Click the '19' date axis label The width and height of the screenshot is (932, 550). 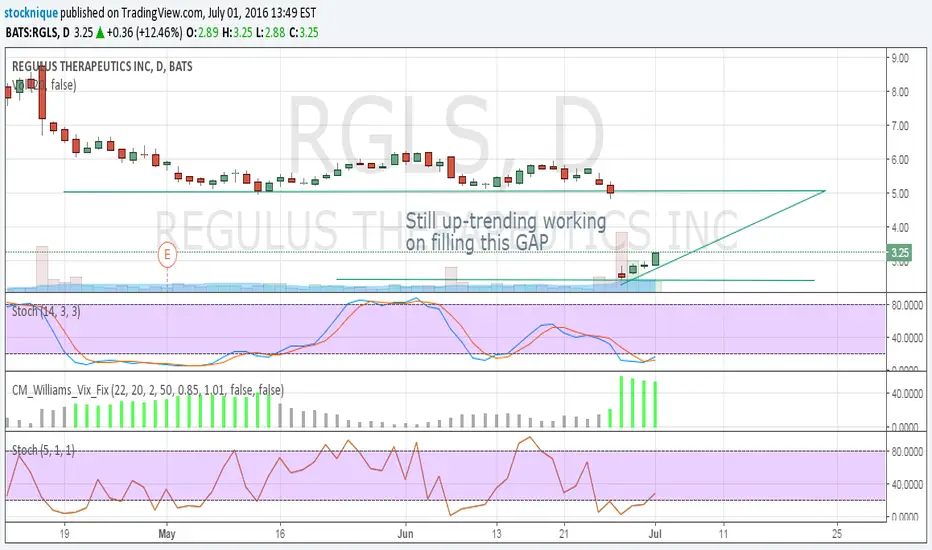click(x=65, y=534)
